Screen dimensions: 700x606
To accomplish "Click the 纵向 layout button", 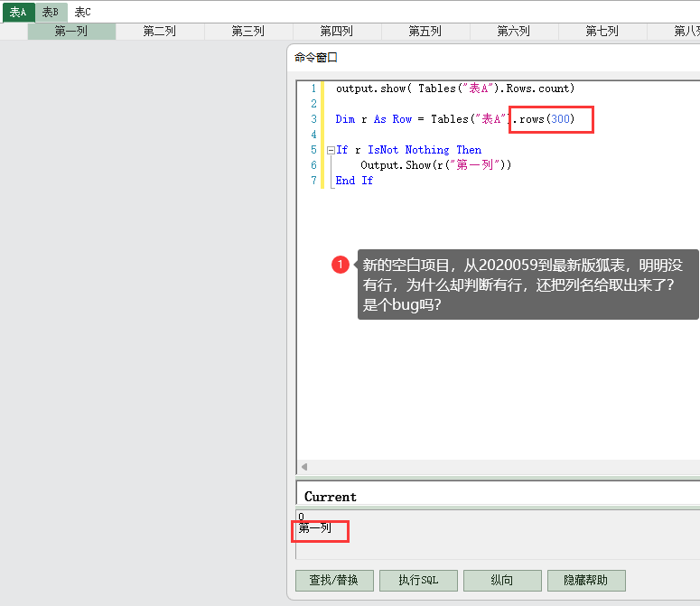I will pyautogui.click(x=502, y=580).
